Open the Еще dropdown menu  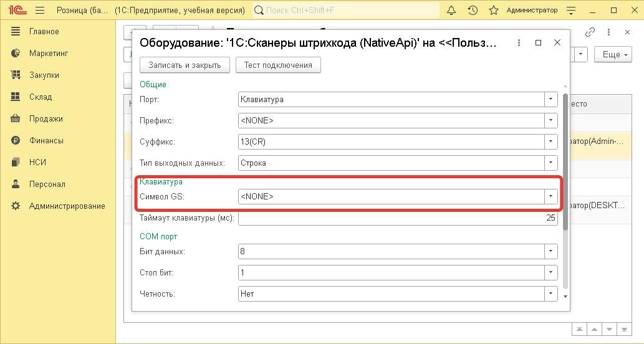[x=613, y=55]
